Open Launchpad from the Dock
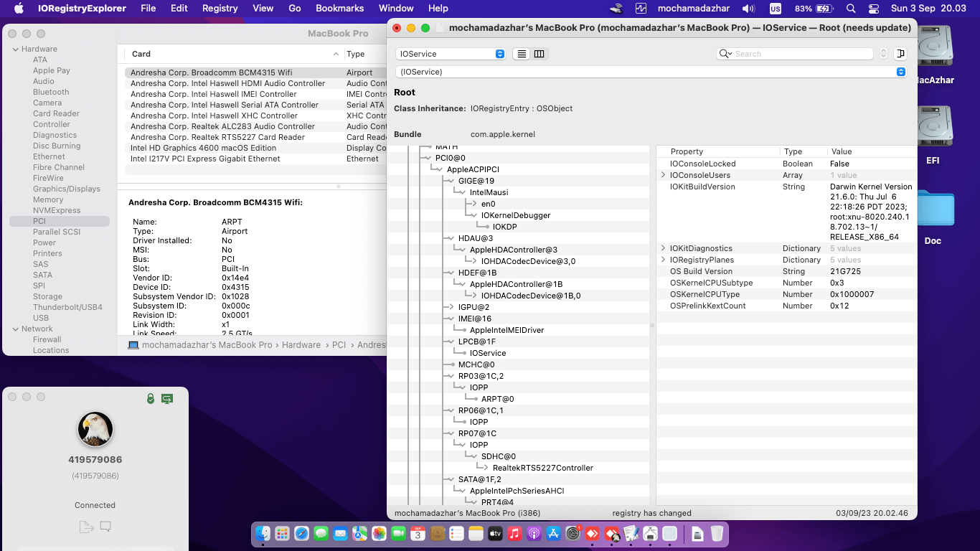Image resolution: width=980 pixels, height=551 pixels. pyautogui.click(x=282, y=534)
